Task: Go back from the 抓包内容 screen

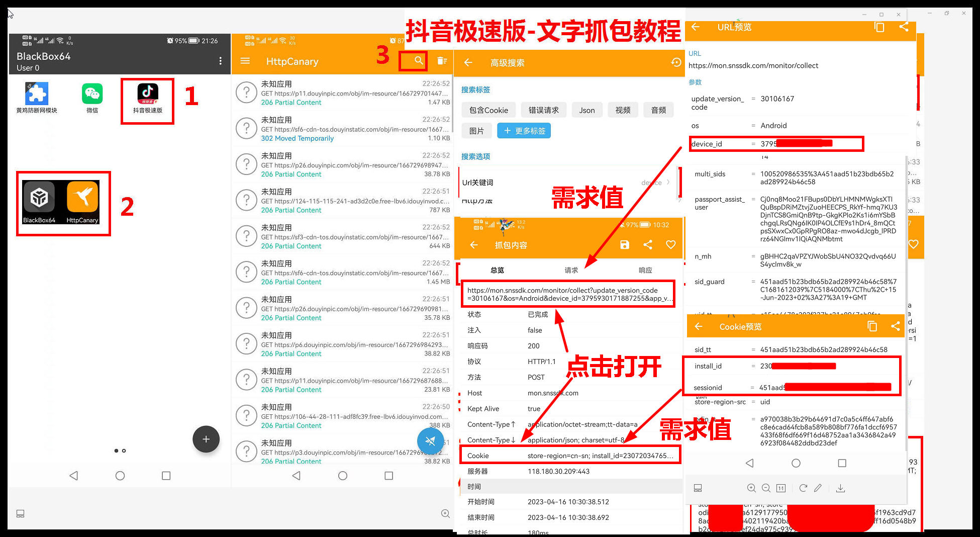Action: (x=473, y=245)
